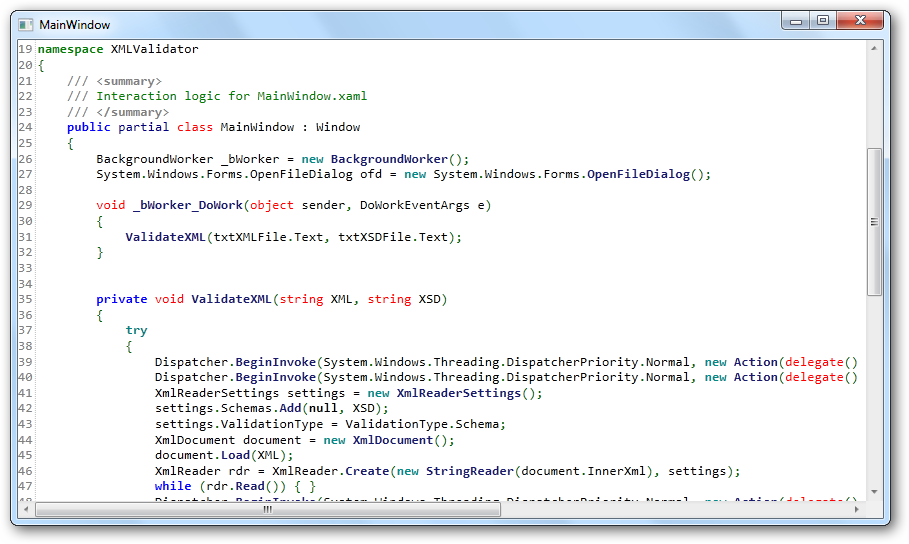Click 'DoWorkEventArgs' parameter type
Image resolution: width=909 pixels, height=544 pixels.
pos(414,205)
